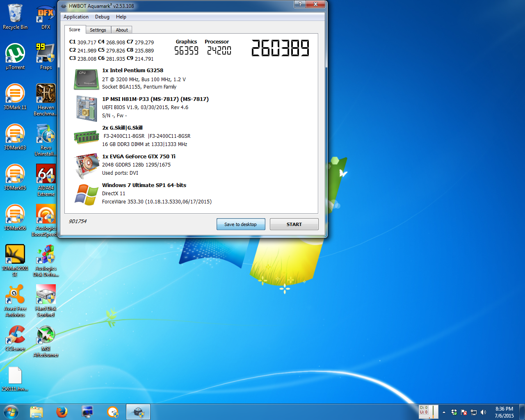This screenshot has height=420, width=525.
Task: Click the RAM module icon in Aquamark
Action: click(86, 137)
